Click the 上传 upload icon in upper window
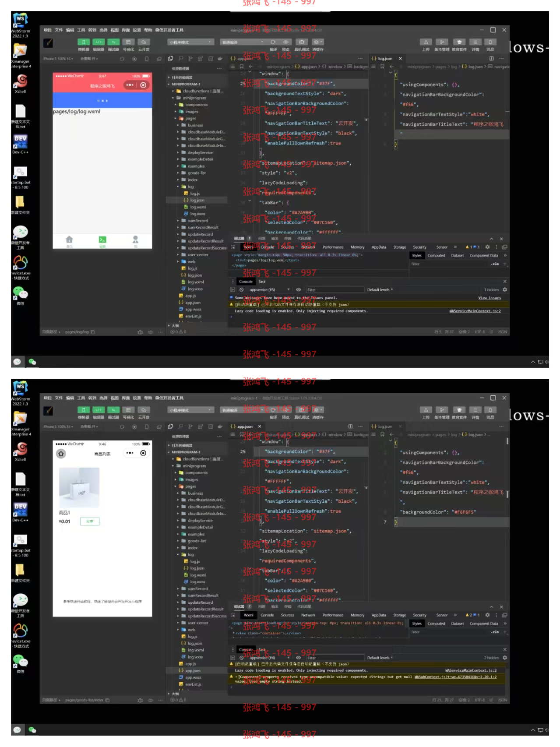 pos(426,42)
